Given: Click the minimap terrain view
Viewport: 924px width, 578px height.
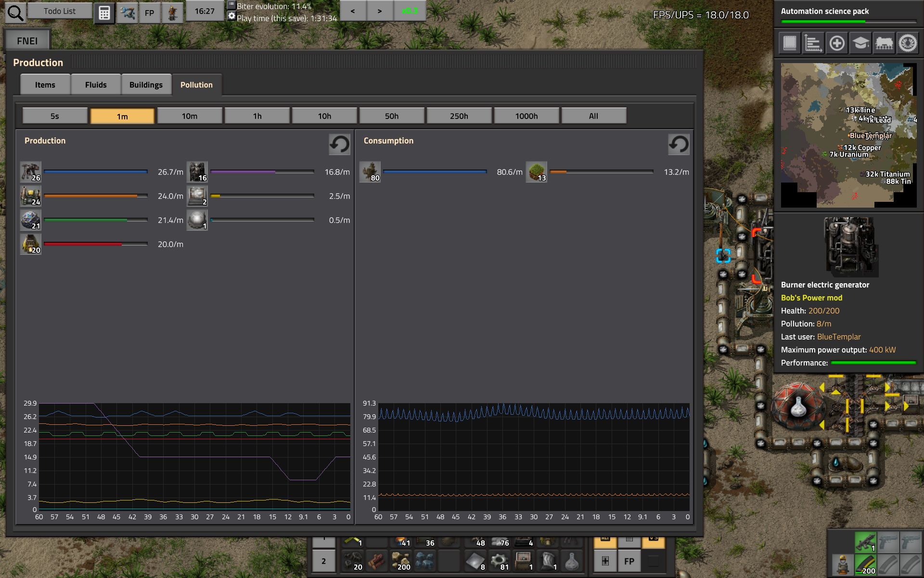Looking at the screenshot, I should 848,135.
